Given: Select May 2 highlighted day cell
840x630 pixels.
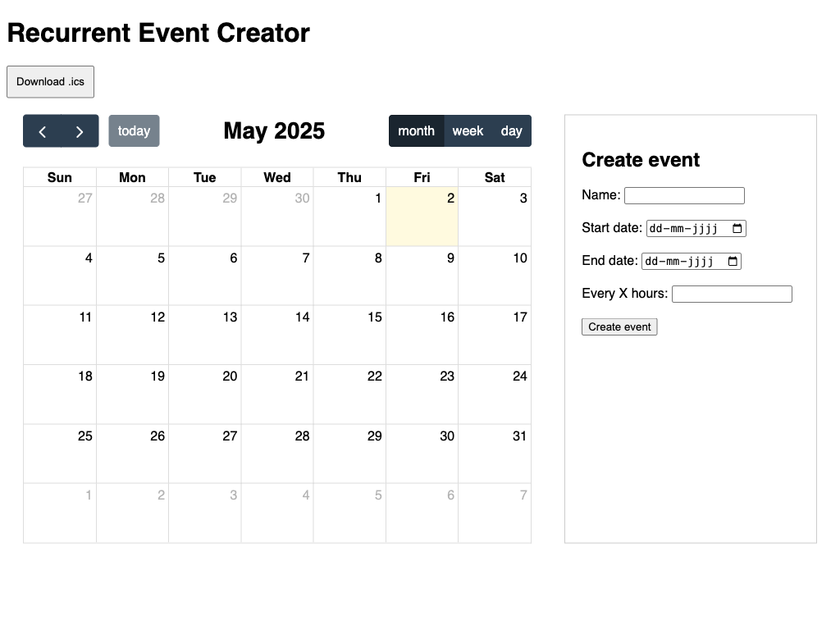Looking at the screenshot, I should 422,217.
